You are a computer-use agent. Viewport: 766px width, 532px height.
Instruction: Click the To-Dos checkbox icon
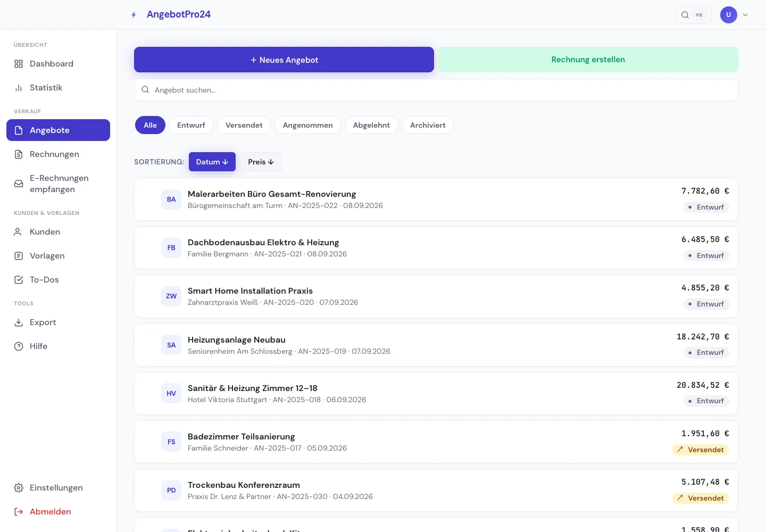click(19, 280)
